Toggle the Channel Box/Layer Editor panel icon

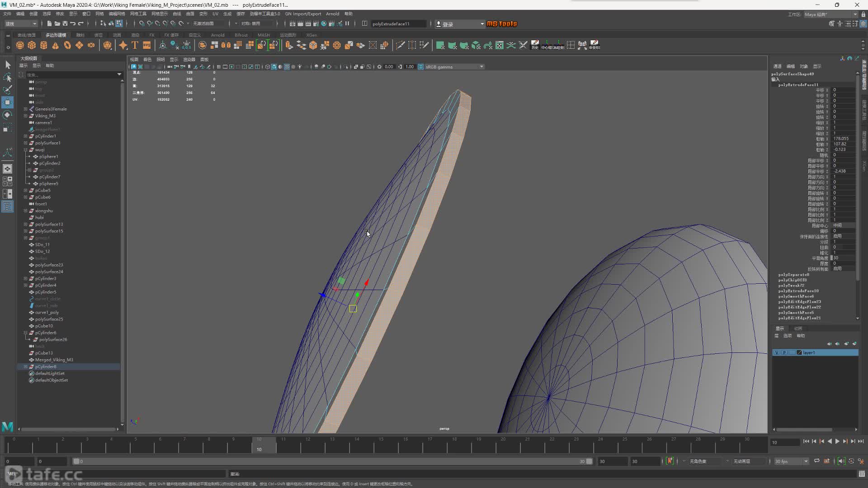click(862, 23)
